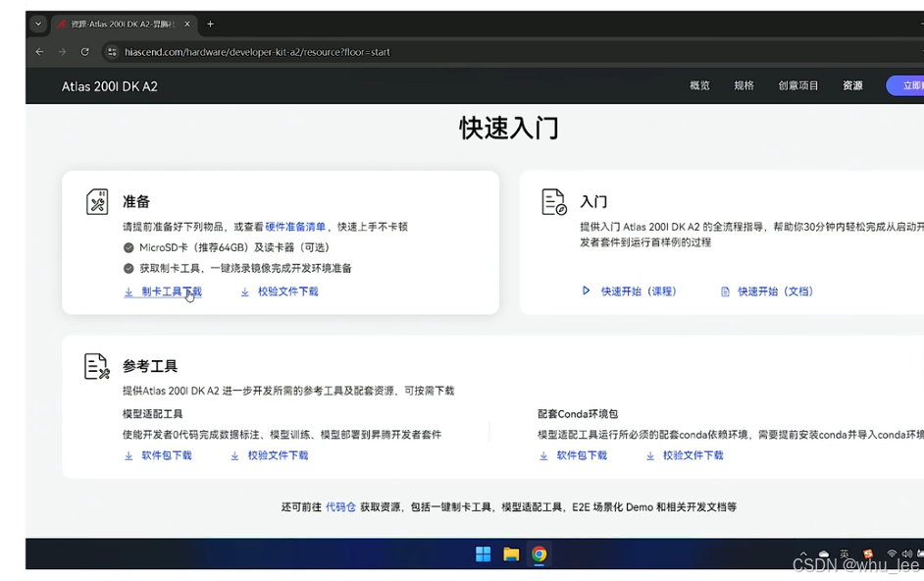Open the 资源 navigation item
Image resolution: width=924 pixels, height=581 pixels.
click(x=852, y=85)
